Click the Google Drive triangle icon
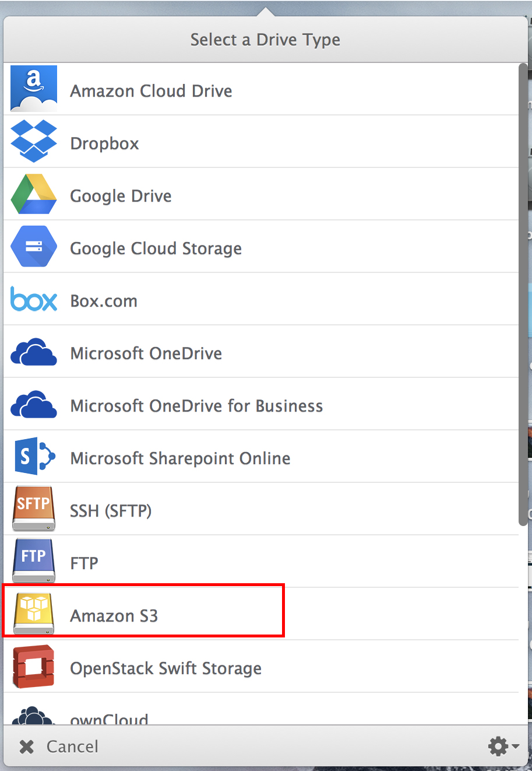532x771 pixels. [x=34, y=194]
